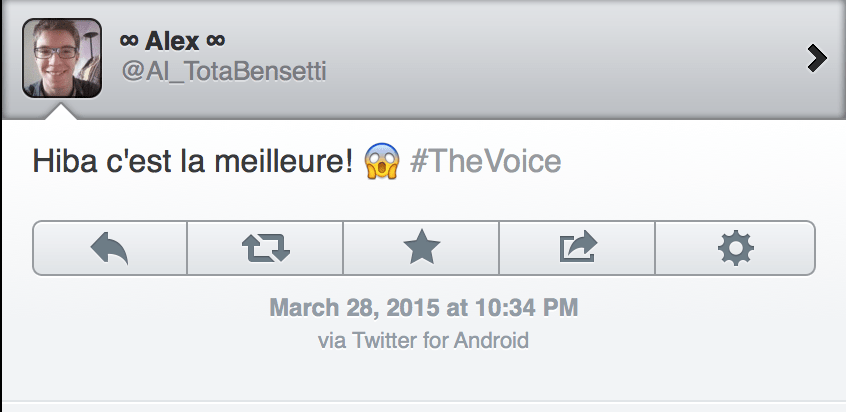This screenshot has height=412, width=846.
Task: Click Alex's profile picture
Action: 61,58
